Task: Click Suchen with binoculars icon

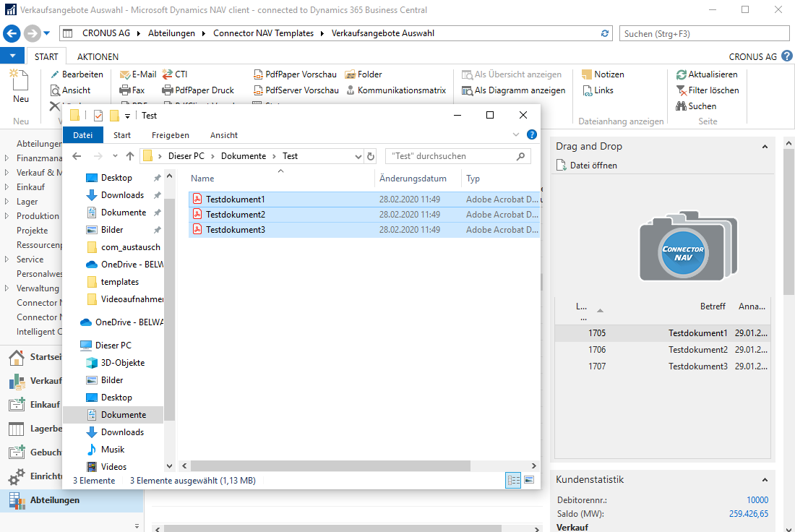Action: 695,106
